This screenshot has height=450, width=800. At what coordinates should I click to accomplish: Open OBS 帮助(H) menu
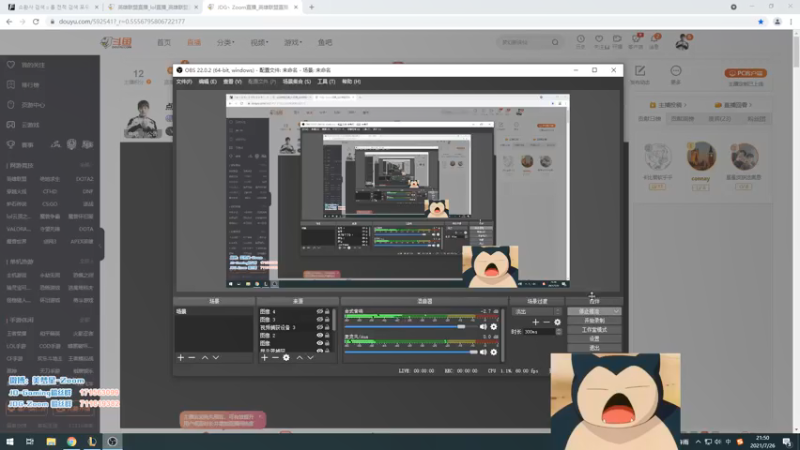pyautogui.click(x=351, y=82)
